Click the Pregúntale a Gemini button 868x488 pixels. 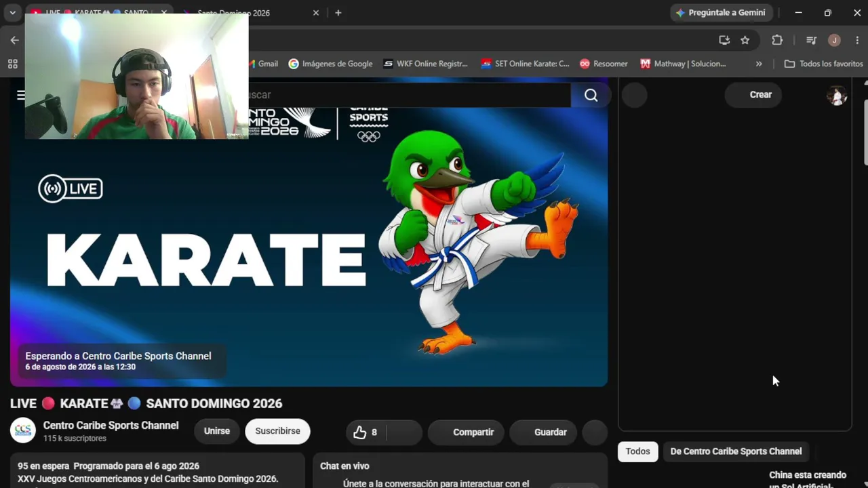click(720, 13)
